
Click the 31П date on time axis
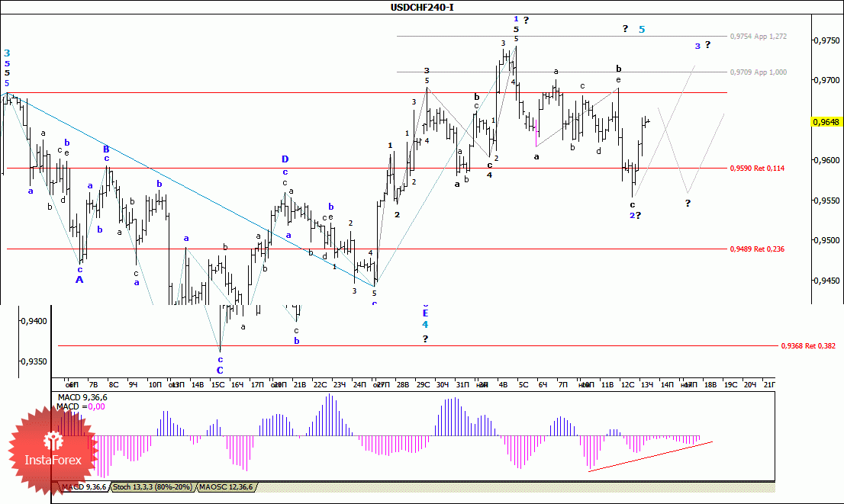click(462, 384)
